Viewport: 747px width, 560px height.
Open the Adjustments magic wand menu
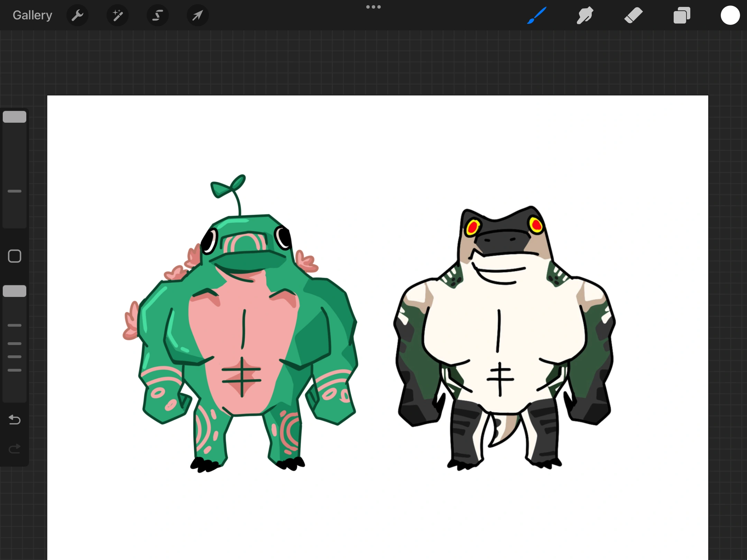[x=118, y=15]
